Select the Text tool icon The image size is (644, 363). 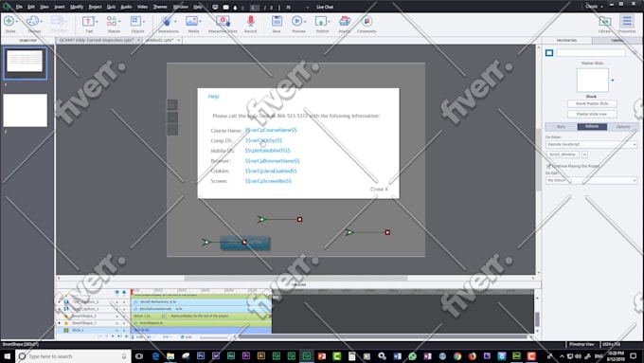point(88,21)
